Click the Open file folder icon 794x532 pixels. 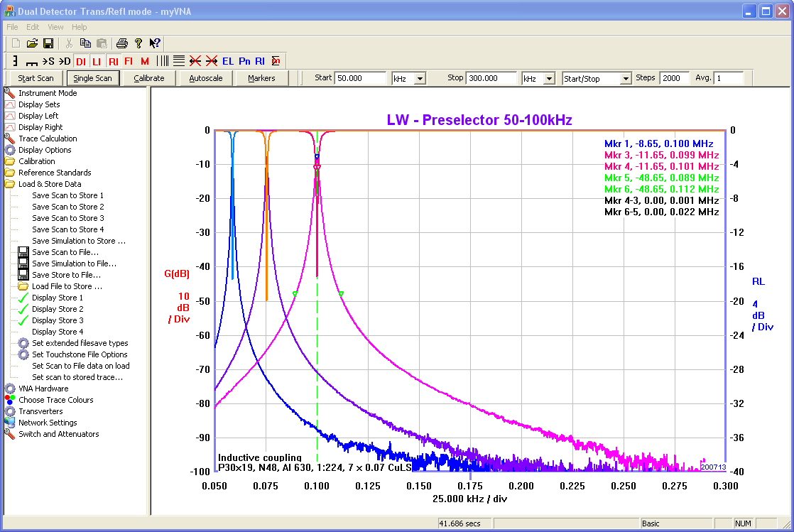pyautogui.click(x=33, y=43)
